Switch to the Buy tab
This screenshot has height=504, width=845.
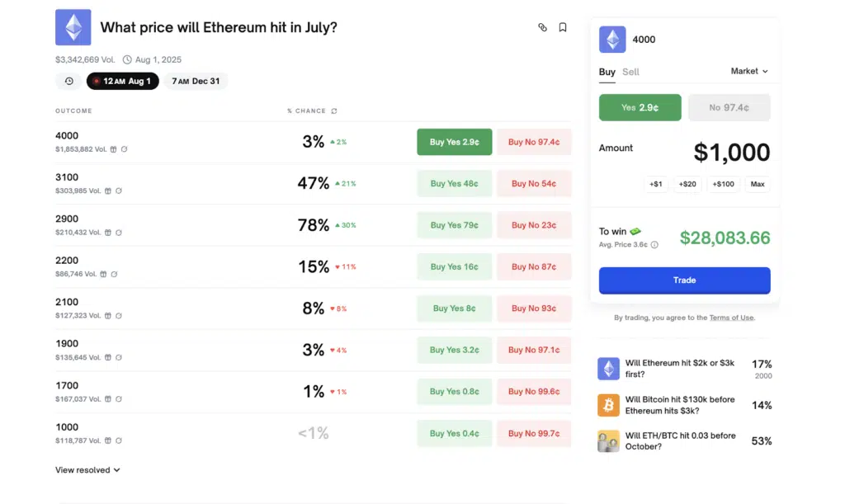click(x=607, y=72)
